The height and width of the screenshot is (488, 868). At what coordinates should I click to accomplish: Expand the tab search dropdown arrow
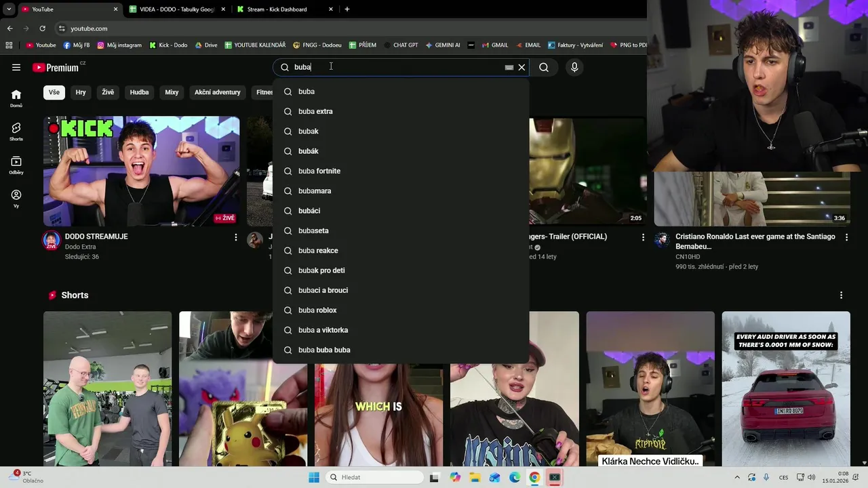(9, 9)
